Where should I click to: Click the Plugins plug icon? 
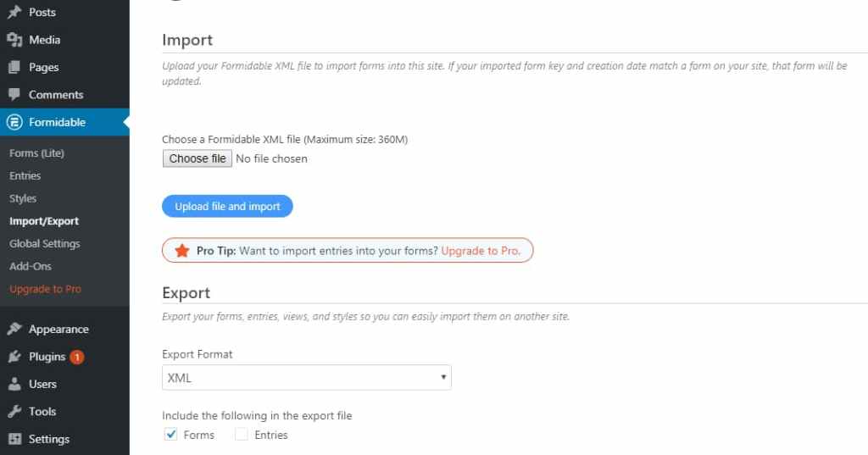pos(14,357)
